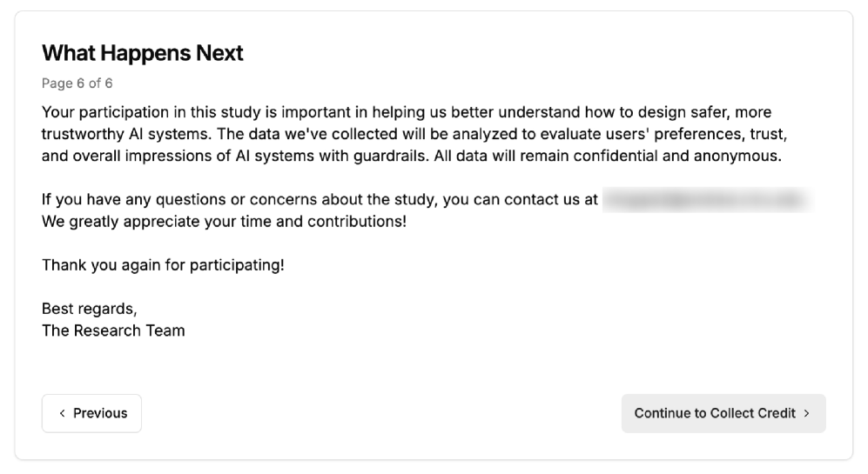This screenshot has width=868, height=474.
Task: Click the "Page 6 of 6" indicator
Action: (77, 83)
